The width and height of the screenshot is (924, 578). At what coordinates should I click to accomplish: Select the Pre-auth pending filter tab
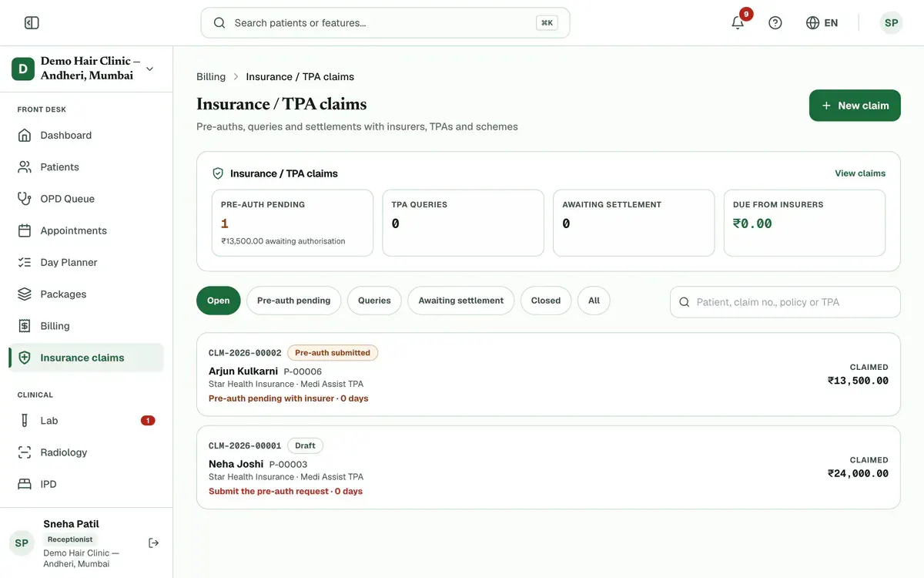293,301
